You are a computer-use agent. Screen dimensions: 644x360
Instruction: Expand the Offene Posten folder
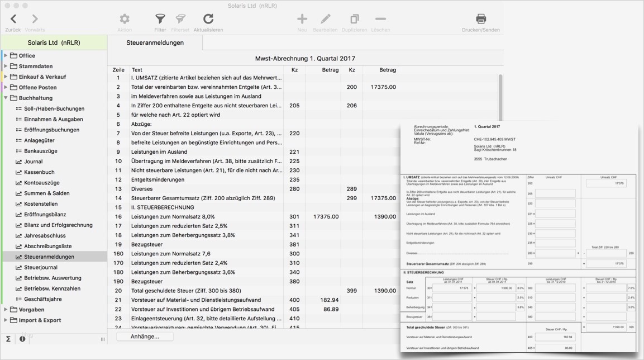[6, 88]
